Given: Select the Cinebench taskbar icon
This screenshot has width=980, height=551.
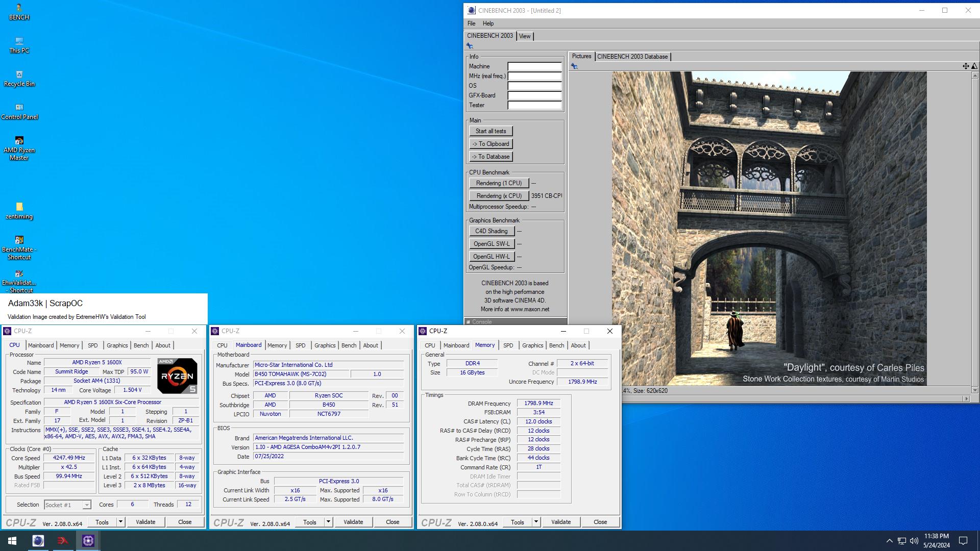Looking at the screenshot, I should [38, 541].
